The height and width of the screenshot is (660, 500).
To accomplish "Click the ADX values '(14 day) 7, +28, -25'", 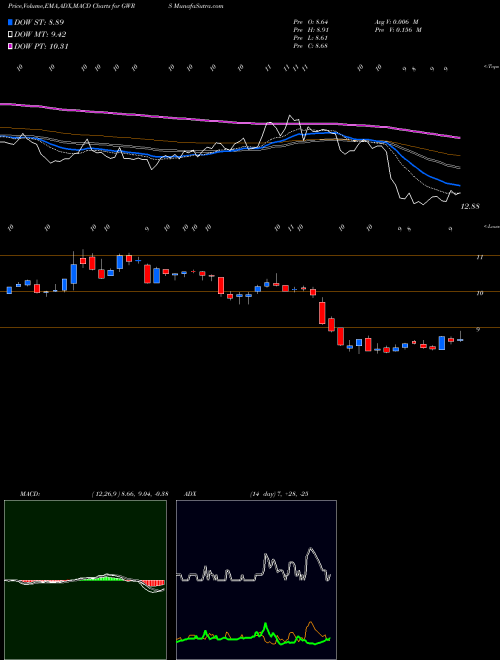I will point(279,494).
